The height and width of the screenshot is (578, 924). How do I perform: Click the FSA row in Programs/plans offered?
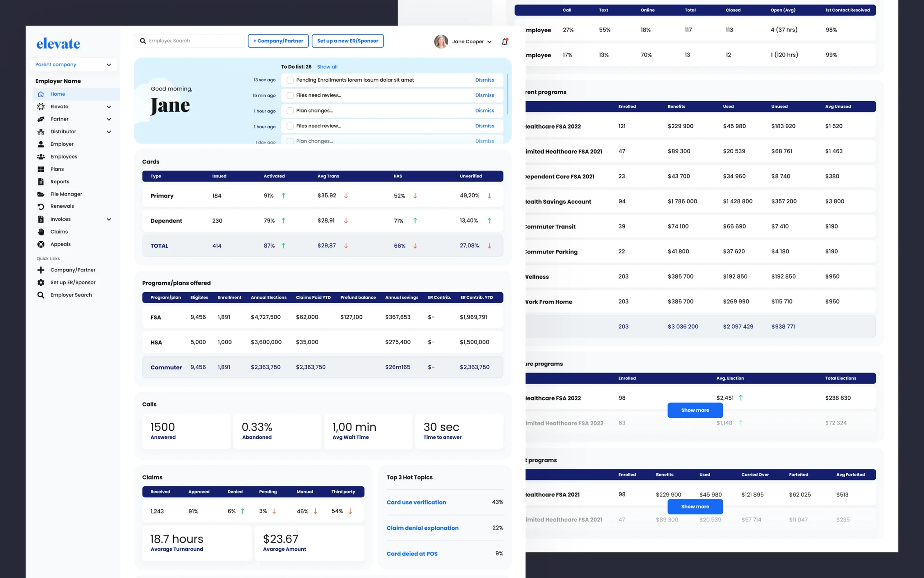[x=323, y=317]
